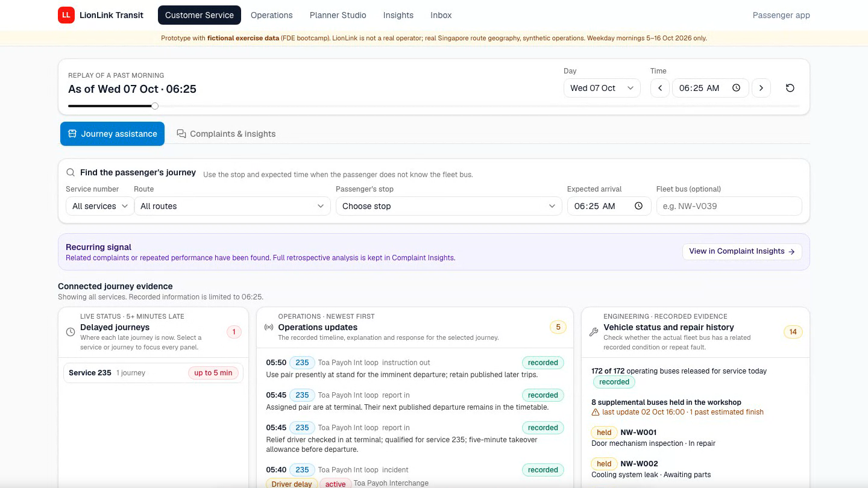Click the red active tag on the 05:40 incident
868x488 pixels.
point(336,484)
